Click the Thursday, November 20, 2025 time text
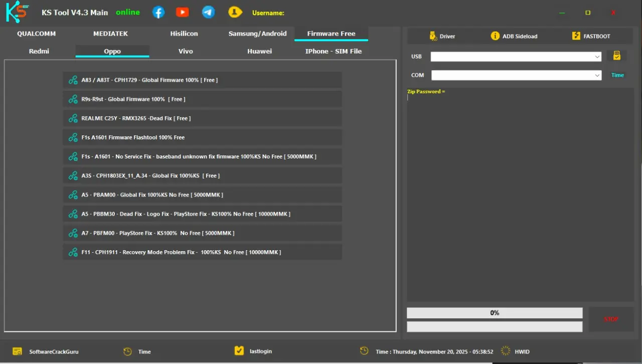Viewport: 642px width, 364px height. tap(434, 351)
